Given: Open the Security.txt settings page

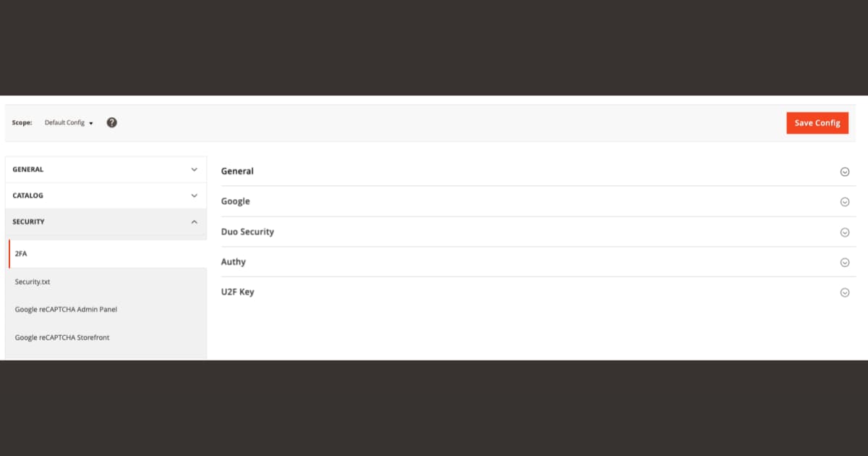Looking at the screenshot, I should tap(31, 282).
